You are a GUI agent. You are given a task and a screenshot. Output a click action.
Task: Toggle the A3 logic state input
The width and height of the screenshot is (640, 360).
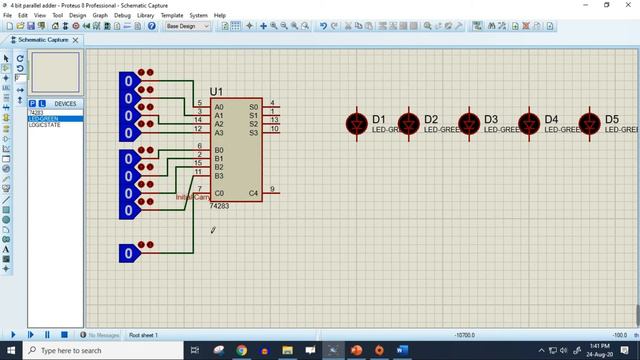(130, 133)
